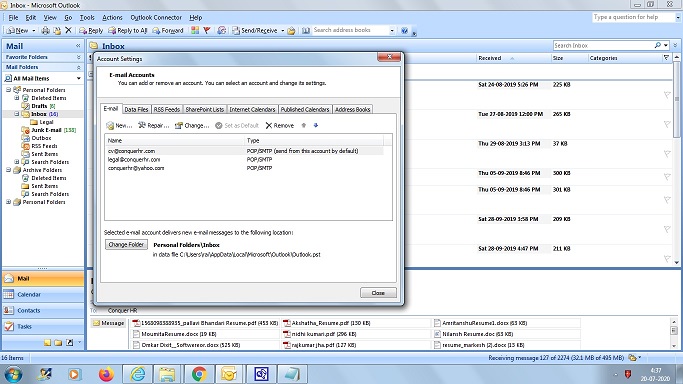Image resolution: width=683 pixels, height=384 pixels.
Task: Click New account in Account Settings
Action: tap(119, 125)
